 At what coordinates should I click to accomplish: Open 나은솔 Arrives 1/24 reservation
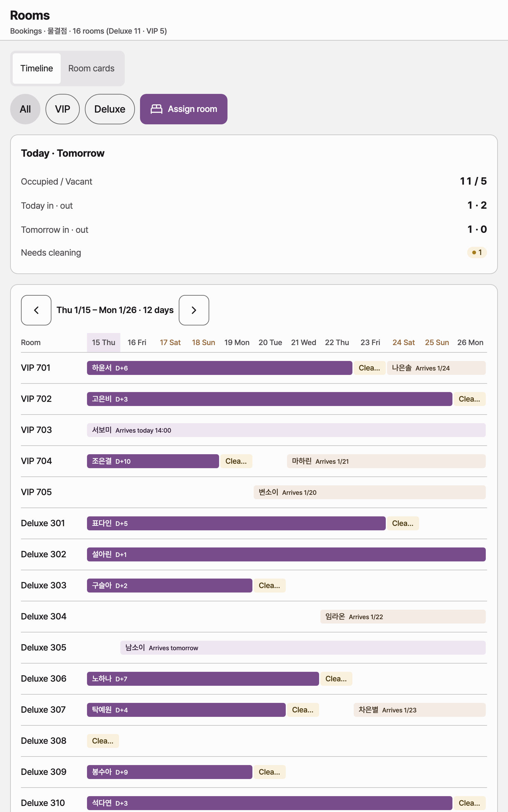point(436,368)
